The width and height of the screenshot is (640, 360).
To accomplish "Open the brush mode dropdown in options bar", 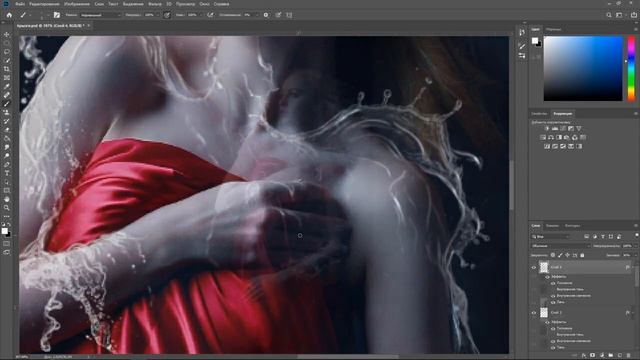I will [x=100, y=15].
